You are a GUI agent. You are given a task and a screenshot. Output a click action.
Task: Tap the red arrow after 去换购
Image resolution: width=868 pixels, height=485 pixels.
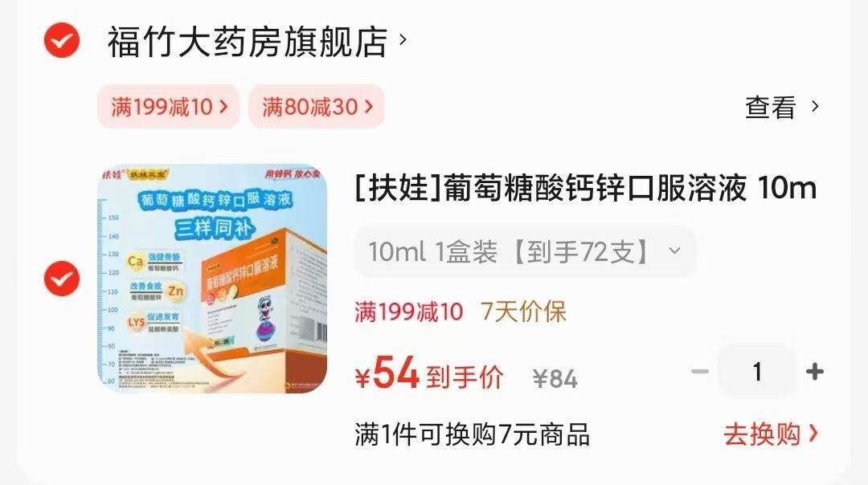pyautogui.click(x=813, y=434)
